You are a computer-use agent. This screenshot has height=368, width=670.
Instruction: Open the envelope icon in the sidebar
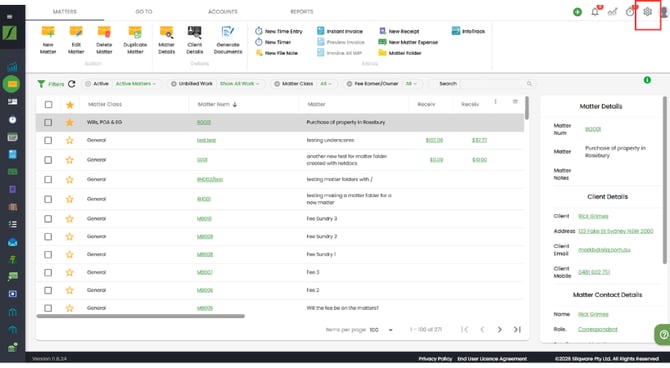(x=13, y=242)
